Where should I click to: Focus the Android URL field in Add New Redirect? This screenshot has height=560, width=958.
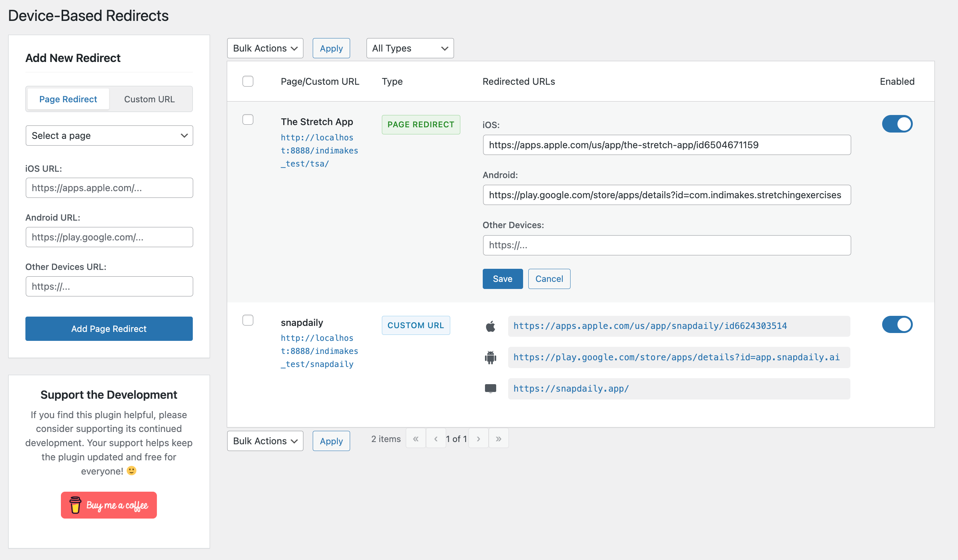point(109,237)
